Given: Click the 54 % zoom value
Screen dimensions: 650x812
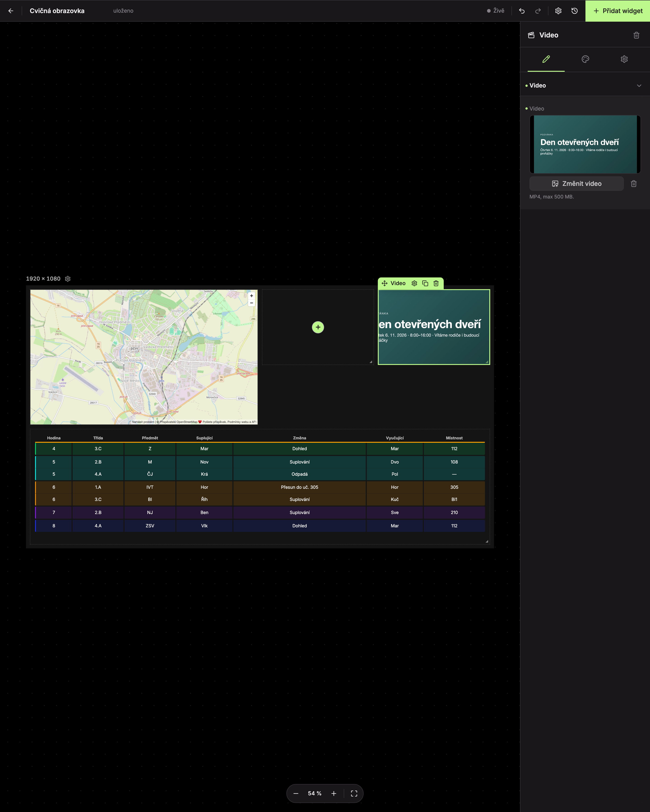Looking at the screenshot, I should point(315,794).
